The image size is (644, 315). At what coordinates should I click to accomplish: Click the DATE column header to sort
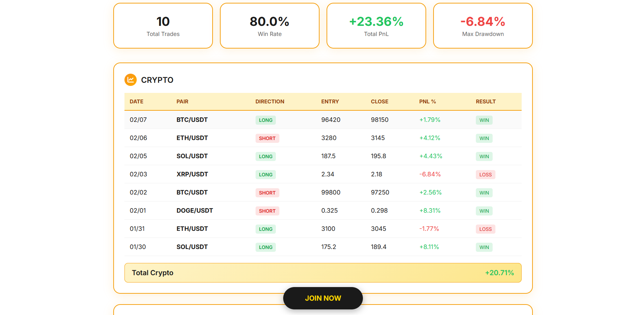pos(136,101)
